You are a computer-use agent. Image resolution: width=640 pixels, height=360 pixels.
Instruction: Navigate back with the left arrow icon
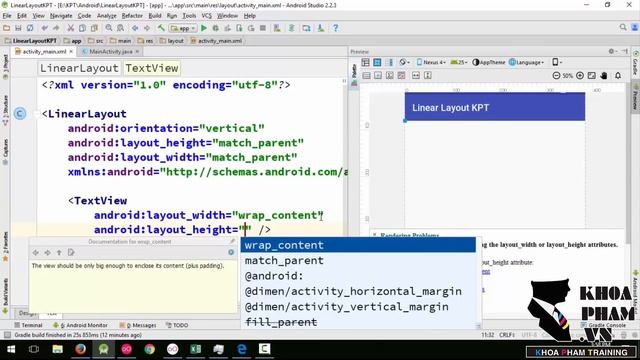135,28
